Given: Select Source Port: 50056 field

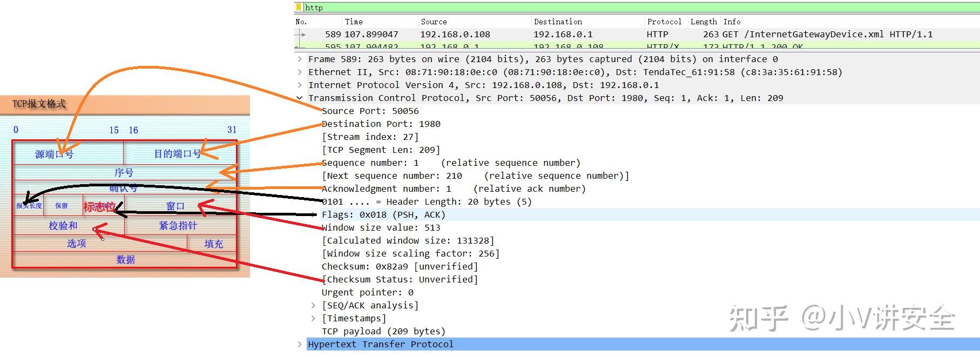Looking at the screenshot, I should click(370, 111).
